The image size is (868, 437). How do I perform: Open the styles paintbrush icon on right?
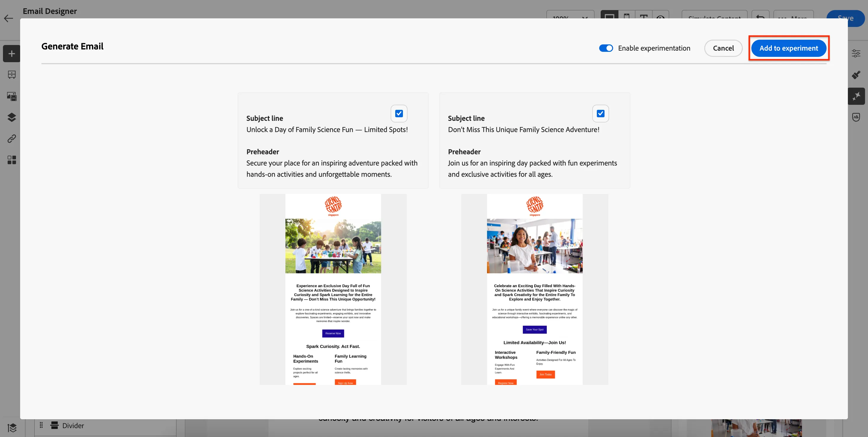(856, 75)
